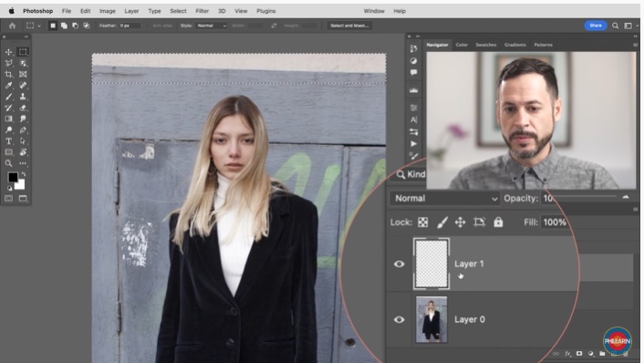Image resolution: width=644 pixels, height=363 pixels.
Task: Switch to the Patterns tab
Action: 543,45
